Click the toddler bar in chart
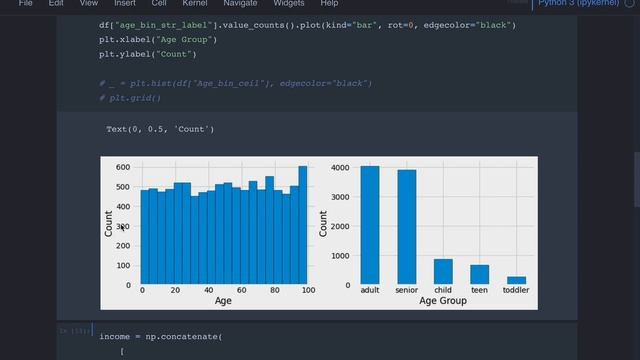The image size is (640, 360). point(516,280)
